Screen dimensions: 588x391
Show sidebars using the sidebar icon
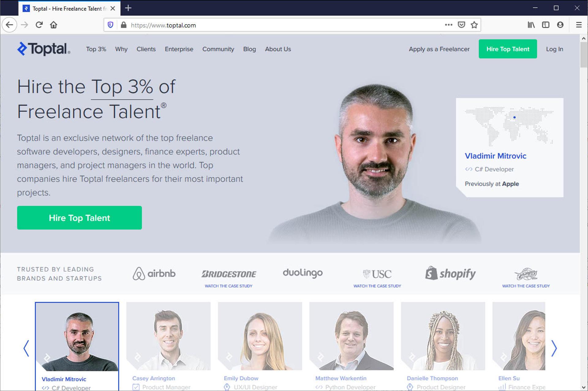tap(545, 25)
